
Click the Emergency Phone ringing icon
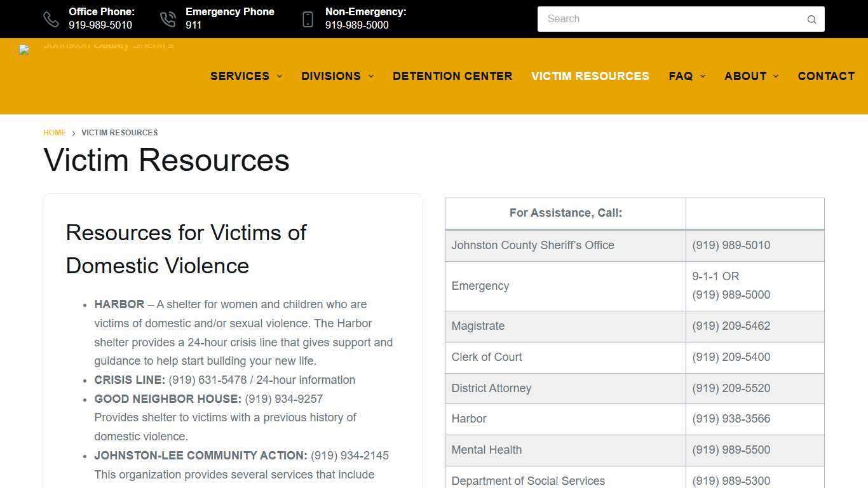[x=168, y=18]
